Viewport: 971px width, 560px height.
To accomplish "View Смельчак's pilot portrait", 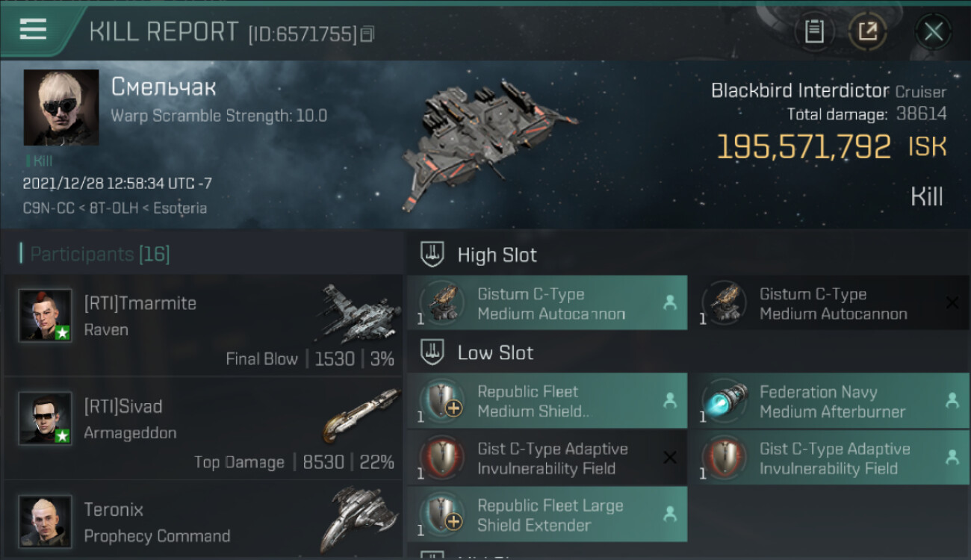I will point(61,108).
